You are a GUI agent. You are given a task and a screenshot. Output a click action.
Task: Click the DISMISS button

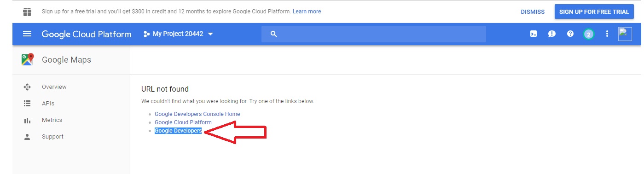tap(533, 12)
